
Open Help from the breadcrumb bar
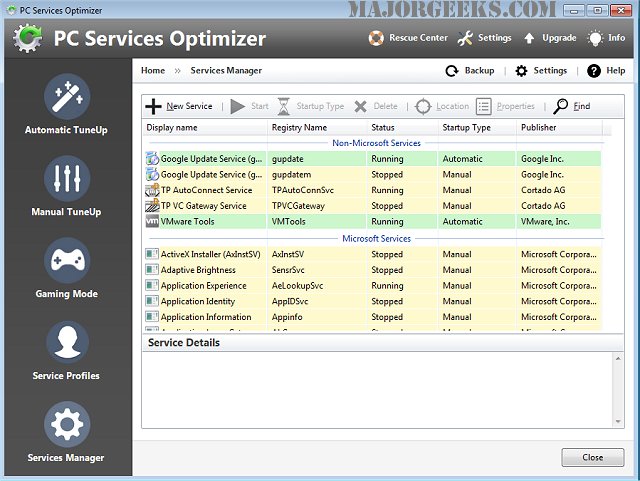(606, 71)
